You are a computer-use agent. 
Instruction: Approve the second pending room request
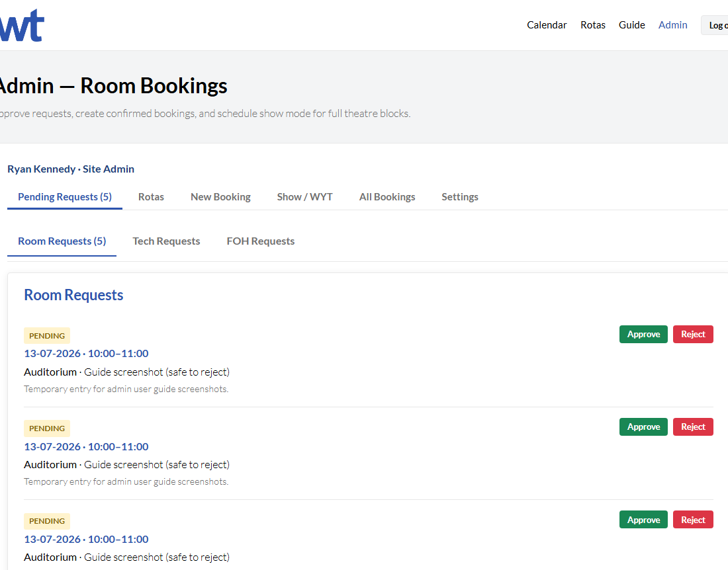click(x=643, y=427)
